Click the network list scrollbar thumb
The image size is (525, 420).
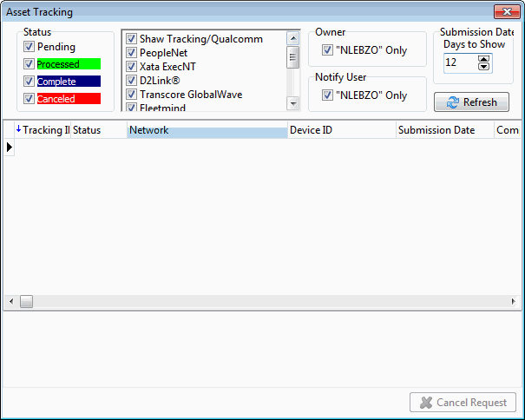[x=293, y=57]
